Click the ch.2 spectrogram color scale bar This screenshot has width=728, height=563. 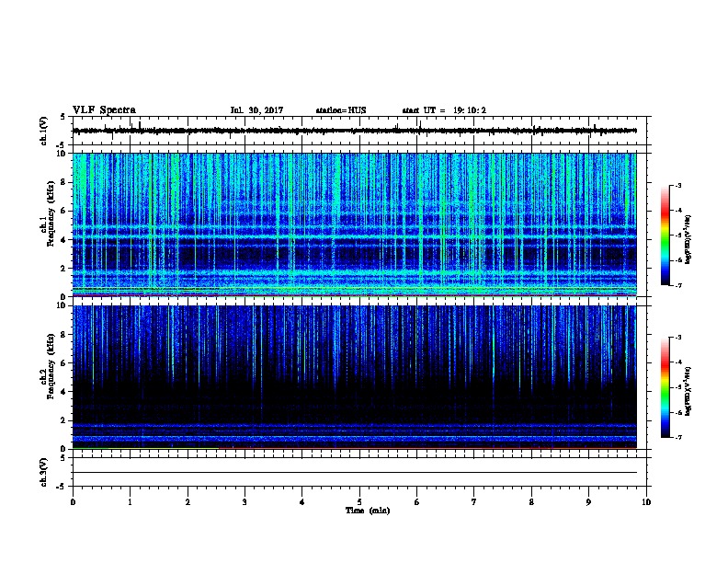point(665,387)
